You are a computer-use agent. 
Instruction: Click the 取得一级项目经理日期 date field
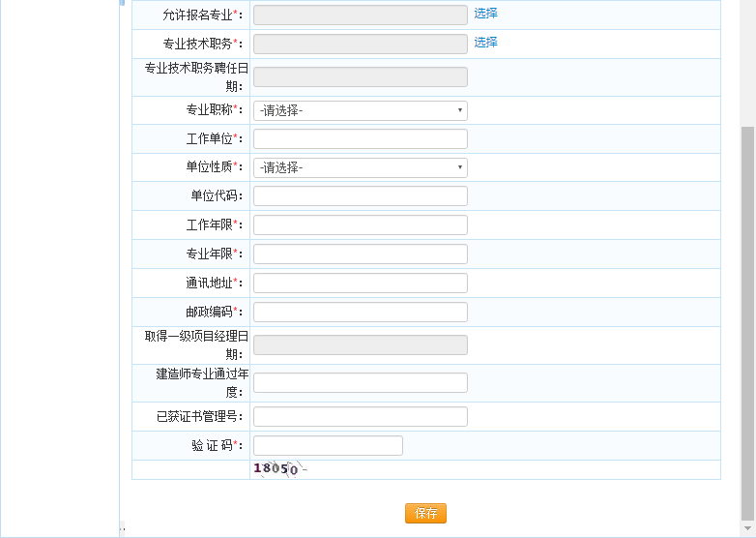(360, 345)
